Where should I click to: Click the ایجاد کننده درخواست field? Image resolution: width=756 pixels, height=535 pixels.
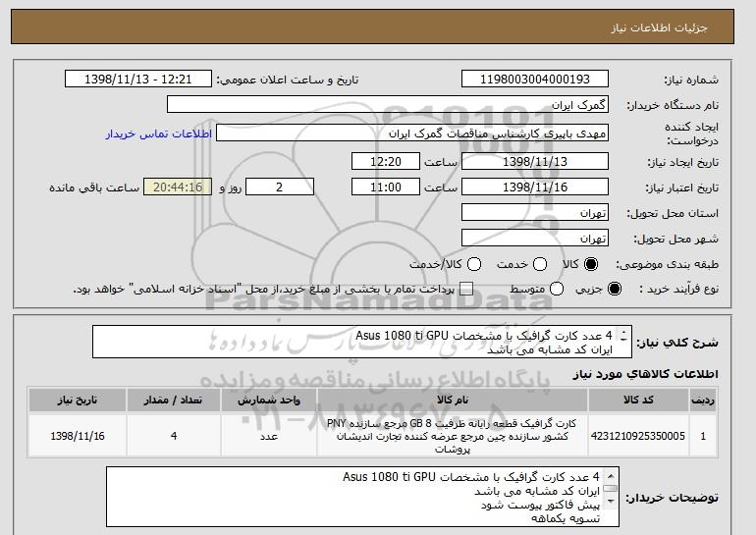click(x=412, y=134)
